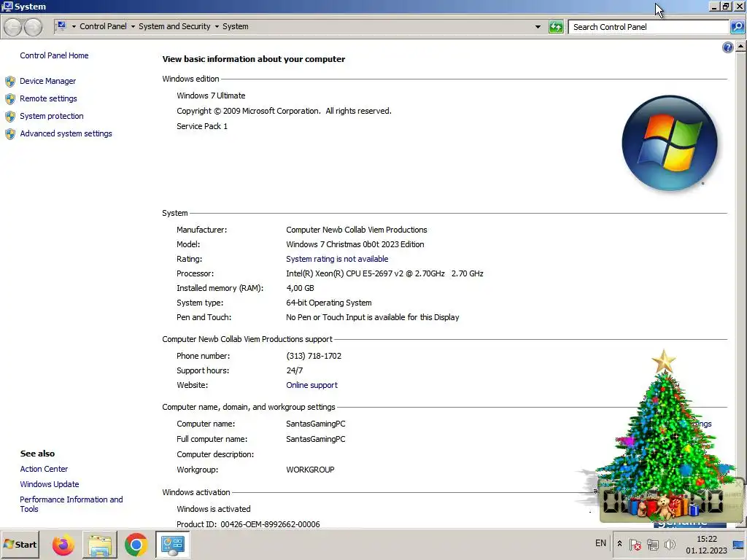Open the address bar history dropdown
Screen dimensions: 747x560
pos(538,27)
